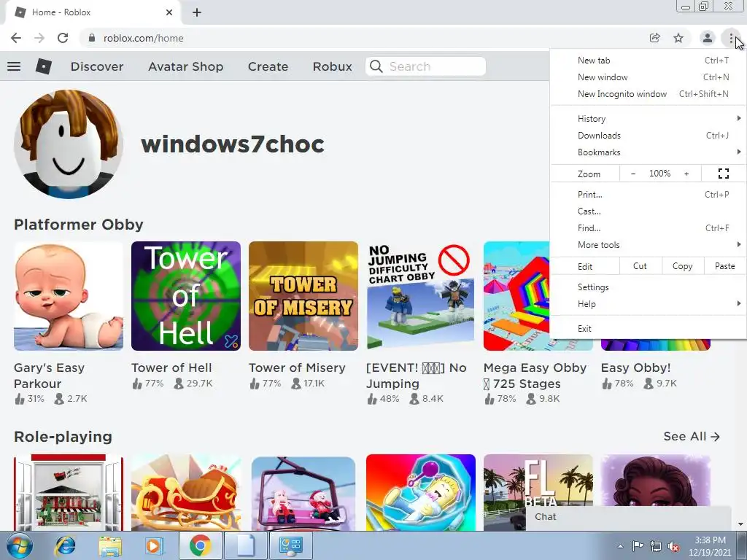The image size is (747, 560).
Task: Click the network tray icon
Action: (x=656, y=547)
